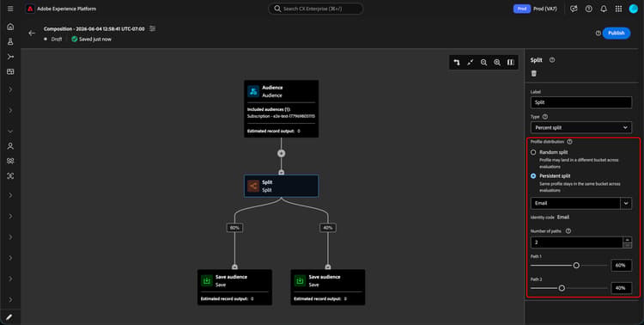Open help icon beside Type label
644x325 pixels.
tap(545, 117)
